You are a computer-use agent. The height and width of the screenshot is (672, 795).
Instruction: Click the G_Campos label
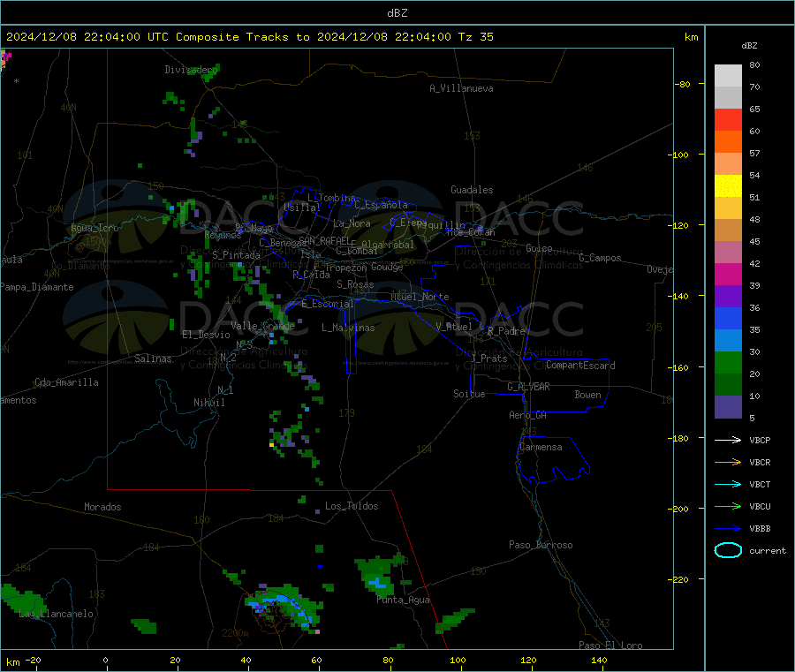[x=600, y=258]
